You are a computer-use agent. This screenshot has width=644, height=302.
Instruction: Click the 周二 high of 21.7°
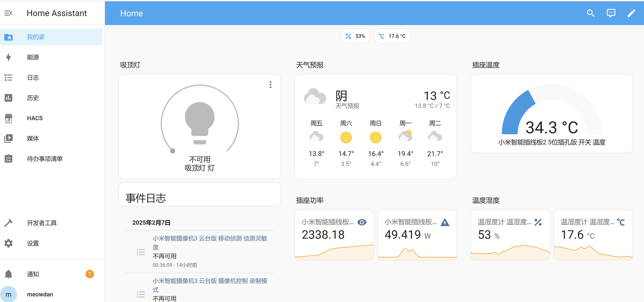[435, 154]
